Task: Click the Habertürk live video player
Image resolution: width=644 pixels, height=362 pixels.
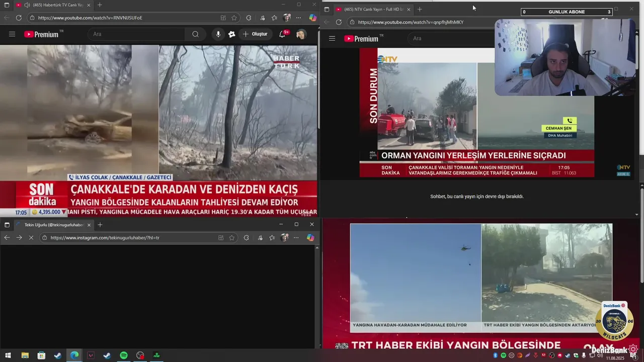Action: pos(158,131)
